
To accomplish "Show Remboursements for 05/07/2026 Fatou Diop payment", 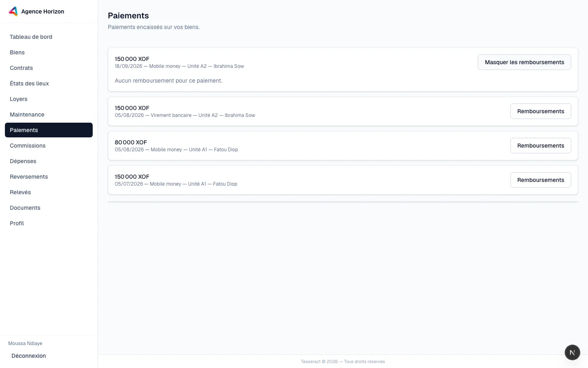I will pos(541,180).
